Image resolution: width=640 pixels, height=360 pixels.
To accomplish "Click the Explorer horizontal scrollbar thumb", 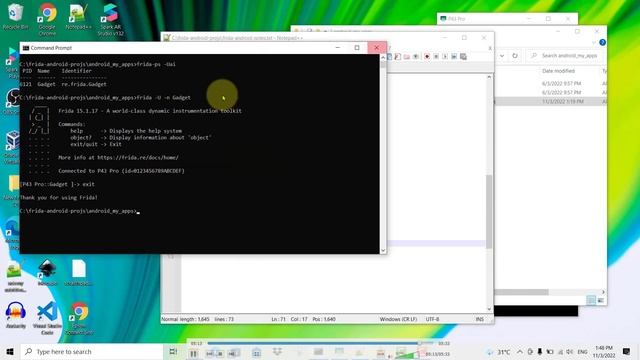I will coord(521,292).
